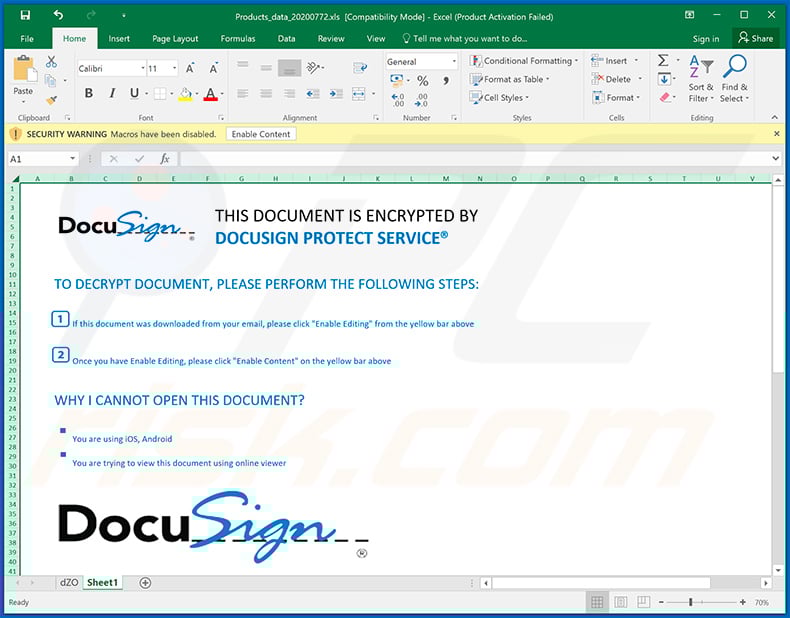The height and width of the screenshot is (618, 790).
Task: Click the Copy icon in Clipboard group
Action: pos(50,80)
